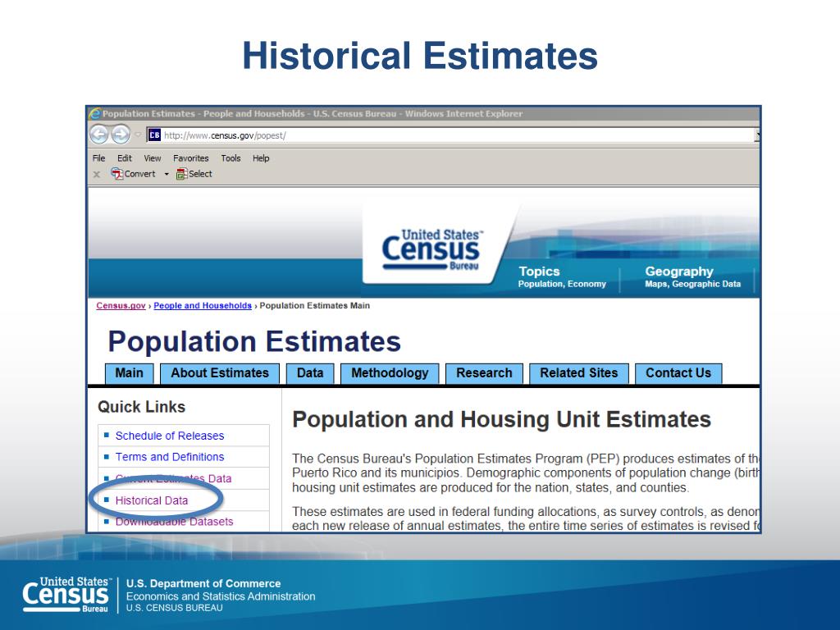Close the PDF toolbar with X

click(x=97, y=174)
